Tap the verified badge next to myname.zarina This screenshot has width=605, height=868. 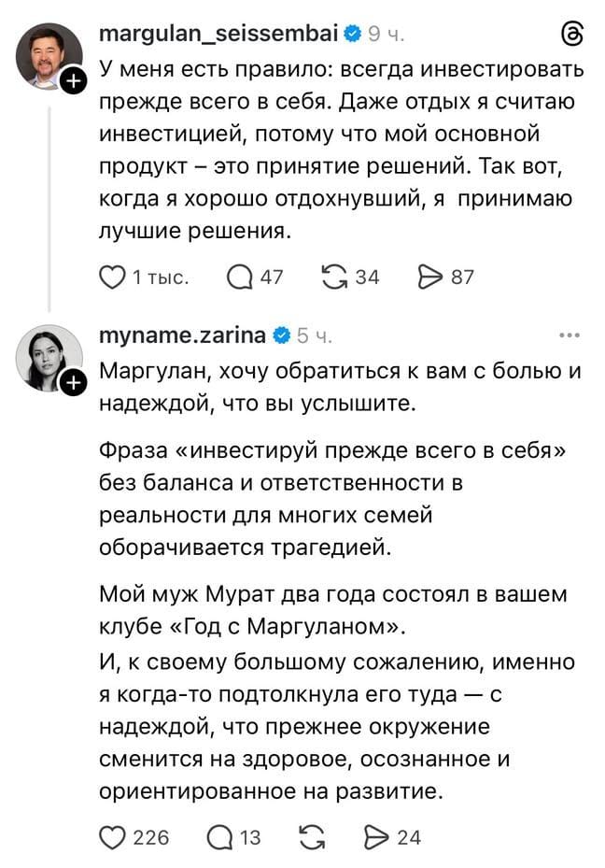281,335
